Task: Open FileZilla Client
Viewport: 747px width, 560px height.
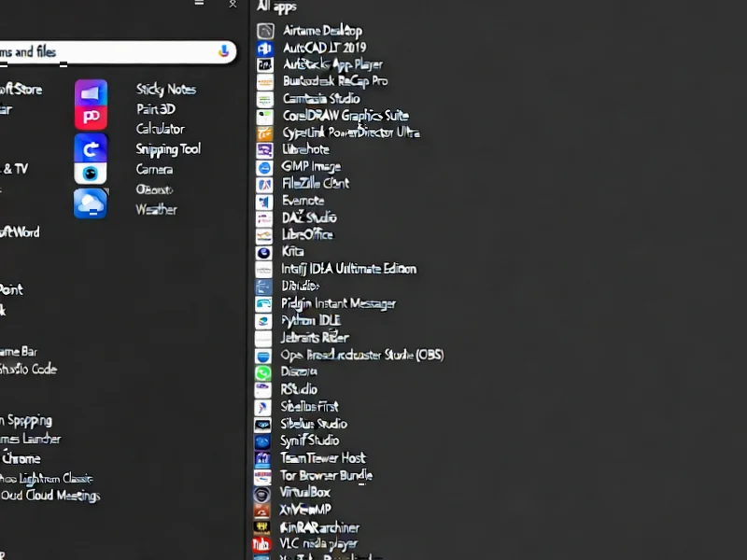Action: click(316, 183)
